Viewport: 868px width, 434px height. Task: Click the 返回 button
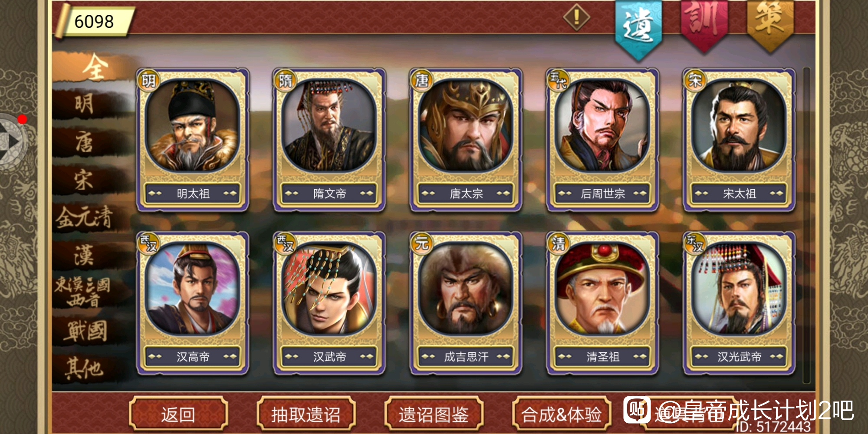click(x=178, y=414)
